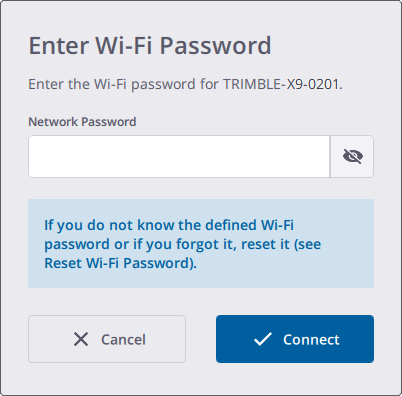
Task: Click the word "Password" in the dialog title
Action: (x=215, y=45)
